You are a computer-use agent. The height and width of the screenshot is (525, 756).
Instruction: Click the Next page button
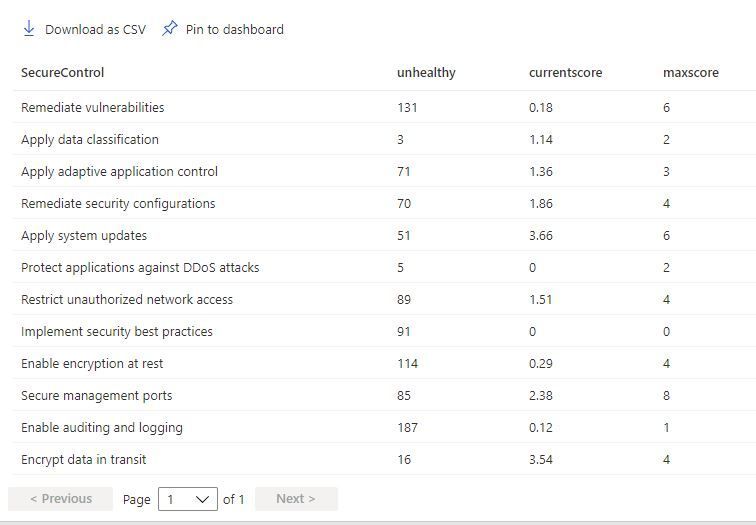pyautogui.click(x=296, y=498)
